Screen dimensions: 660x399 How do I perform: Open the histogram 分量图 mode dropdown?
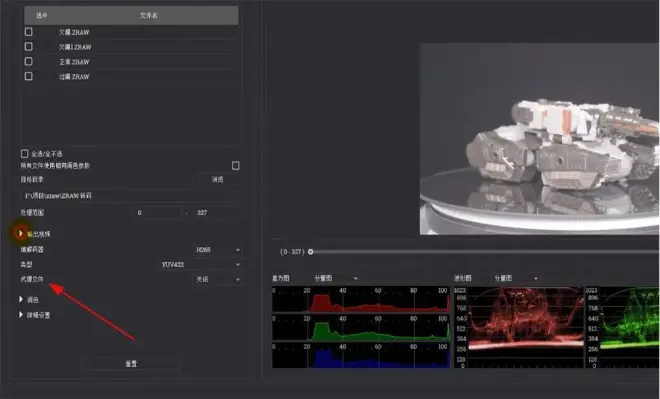coord(335,278)
